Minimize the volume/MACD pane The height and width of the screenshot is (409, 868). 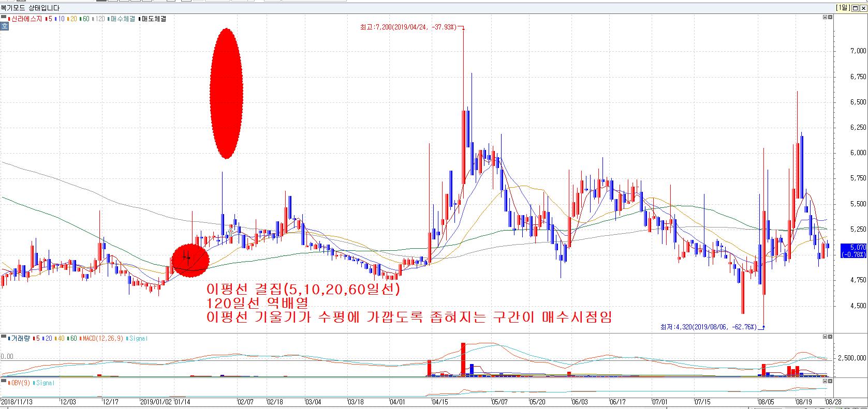tap(825, 337)
